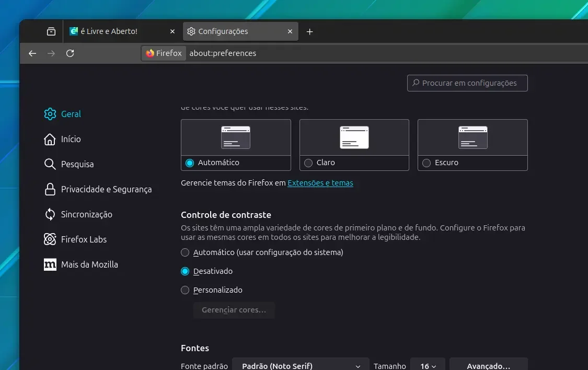588x370 pixels.
Task: Choose the Personalizado contrast option
Action: coord(185,290)
